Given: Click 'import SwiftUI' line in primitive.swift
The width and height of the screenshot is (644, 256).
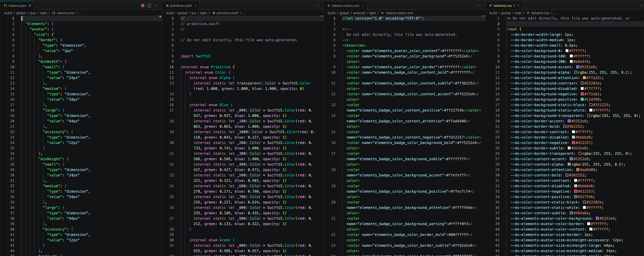Looking at the screenshot, I should tap(196, 56).
